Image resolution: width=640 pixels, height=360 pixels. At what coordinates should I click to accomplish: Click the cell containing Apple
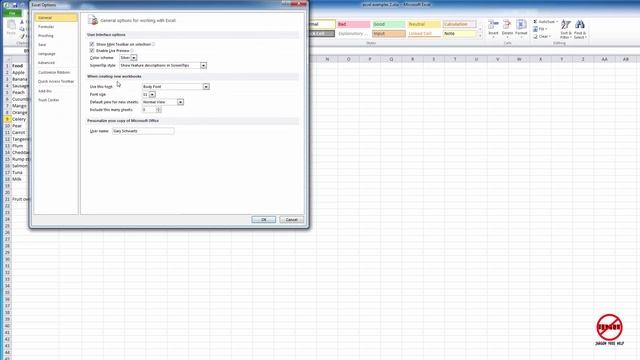[x=20, y=72]
